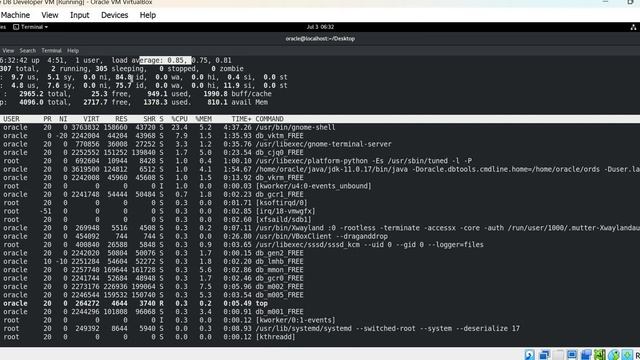
Task: Select the db_gen2_FREE process row
Action: click(x=320, y=253)
